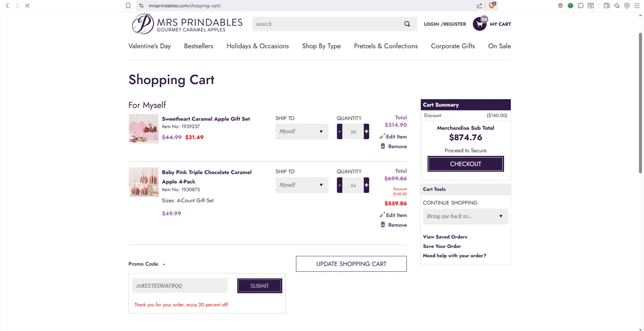Click the Mrs Prindables logo
This screenshot has width=644, height=331.
tap(187, 24)
